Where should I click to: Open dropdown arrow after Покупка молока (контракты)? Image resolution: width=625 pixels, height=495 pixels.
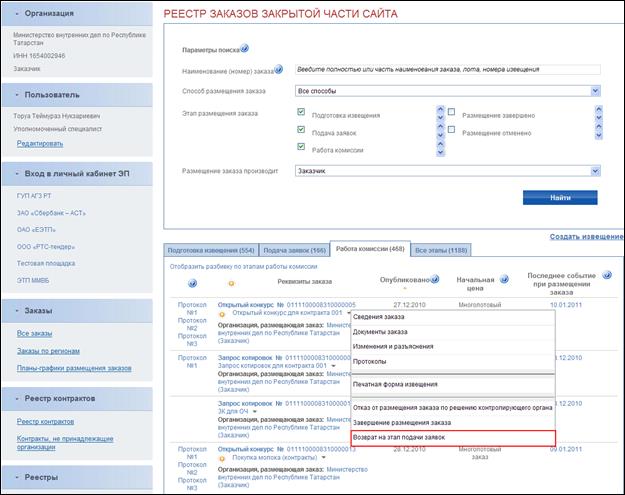click(x=323, y=458)
